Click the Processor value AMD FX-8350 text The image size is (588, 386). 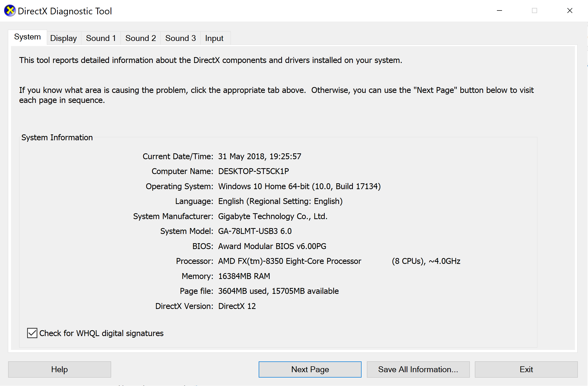pyautogui.click(x=289, y=261)
